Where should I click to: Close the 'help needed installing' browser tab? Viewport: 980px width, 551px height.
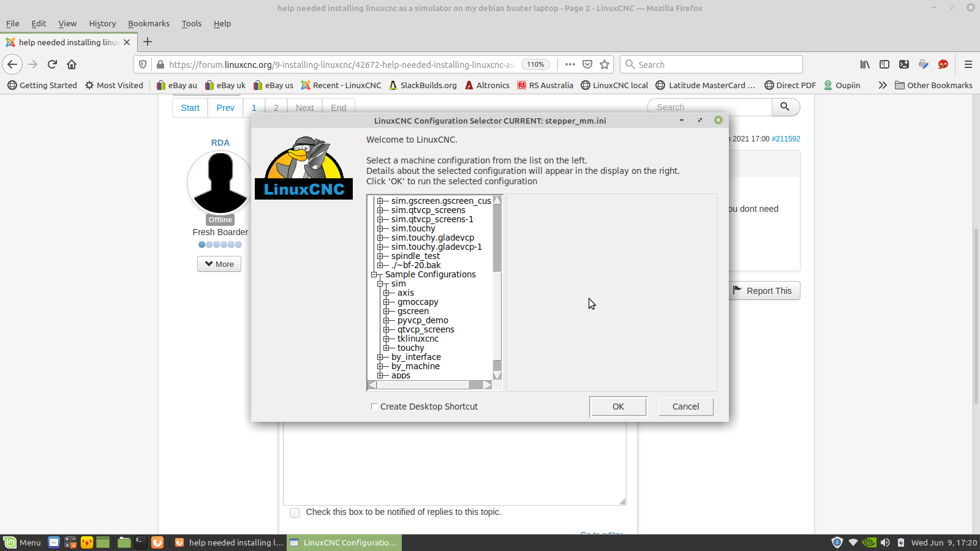tap(127, 42)
